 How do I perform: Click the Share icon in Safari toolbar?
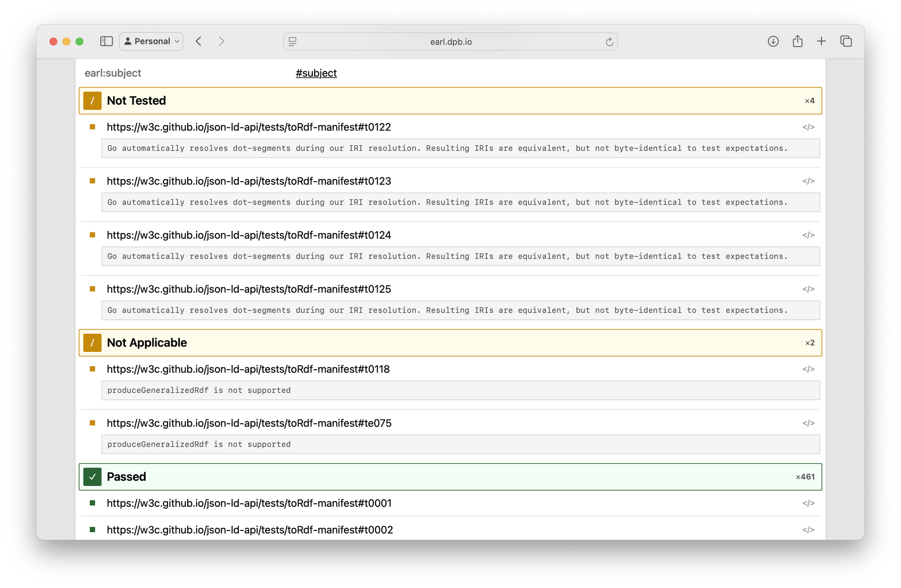[x=797, y=41]
